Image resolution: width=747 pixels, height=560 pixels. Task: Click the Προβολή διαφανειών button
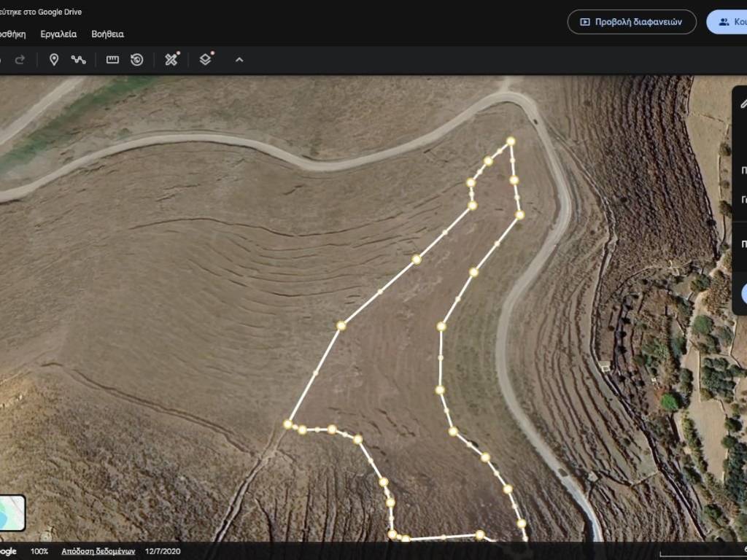631,22
